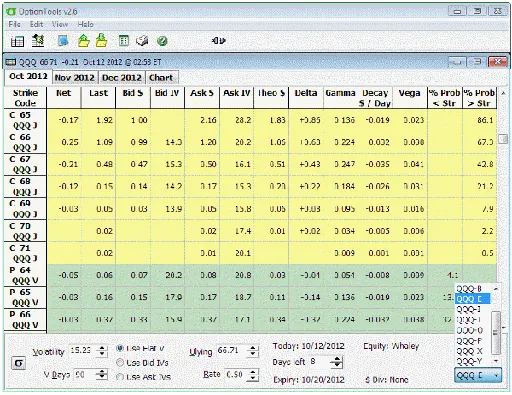Click the Rate value field 0.50

tap(236, 375)
